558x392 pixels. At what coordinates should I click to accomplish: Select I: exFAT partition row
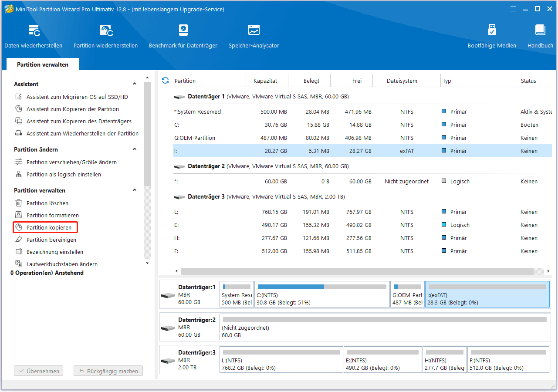pyautogui.click(x=362, y=151)
